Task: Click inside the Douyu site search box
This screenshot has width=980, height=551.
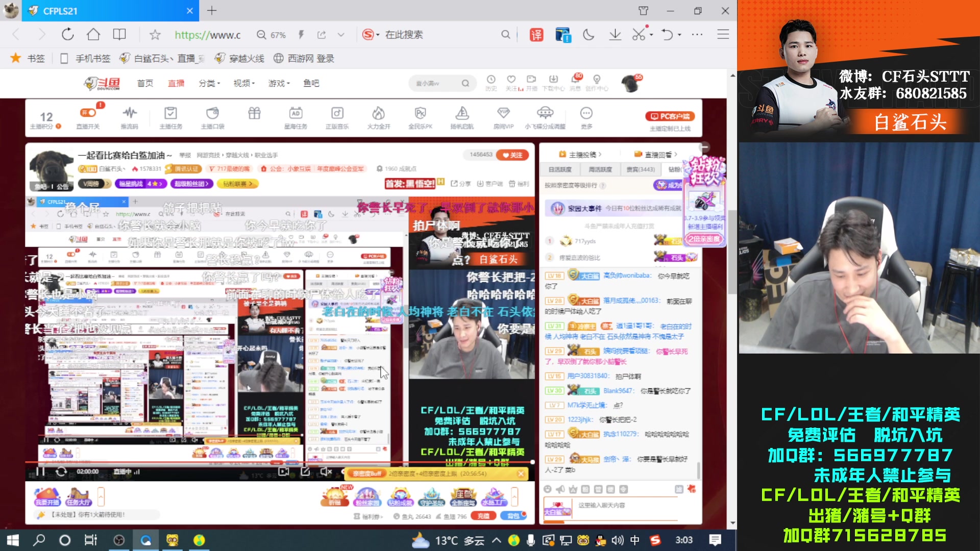Action: 436,83
